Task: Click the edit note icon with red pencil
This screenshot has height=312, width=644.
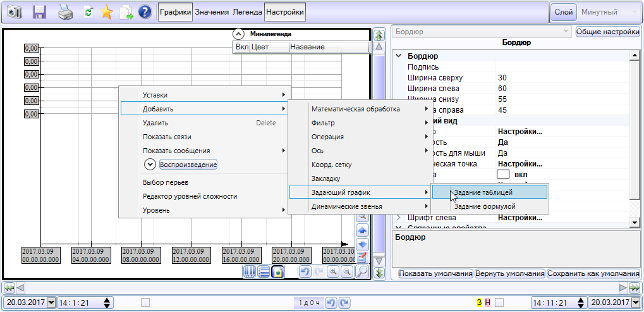Action: pyautogui.click(x=362, y=258)
